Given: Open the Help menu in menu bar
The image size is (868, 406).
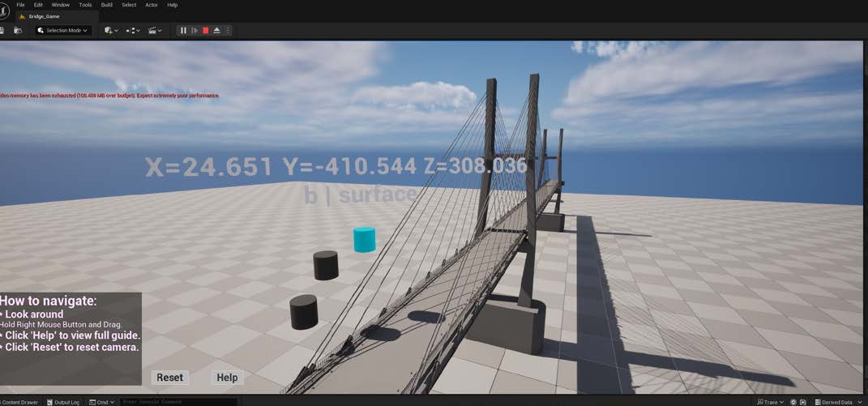Looking at the screenshot, I should [172, 5].
